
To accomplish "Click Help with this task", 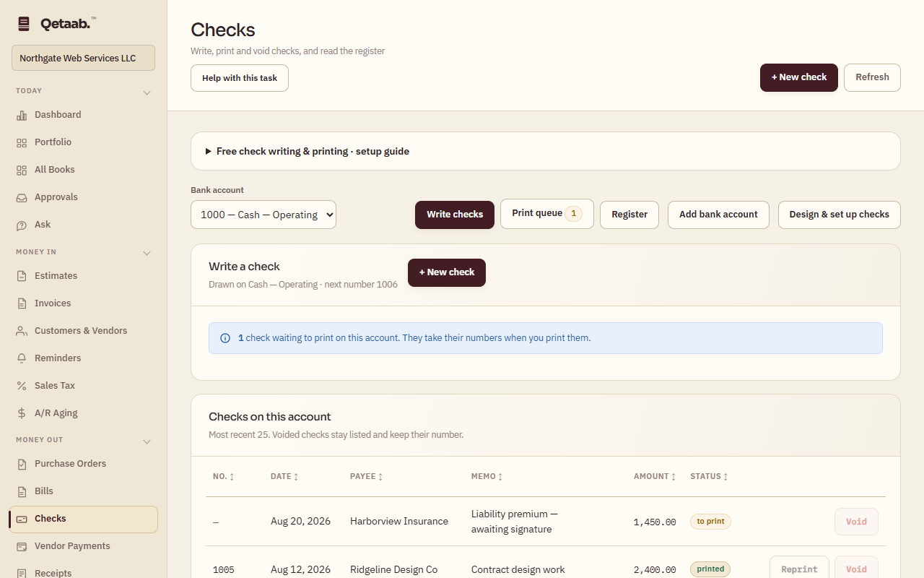I will [x=240, y=78].
